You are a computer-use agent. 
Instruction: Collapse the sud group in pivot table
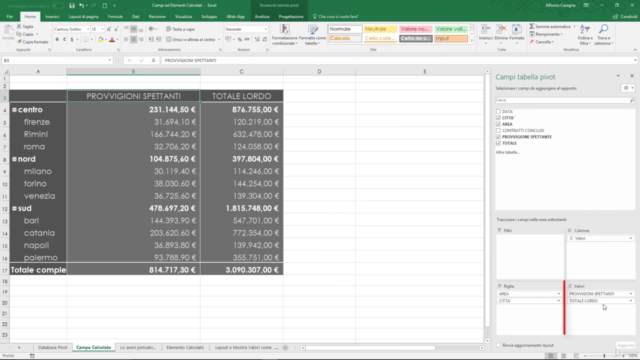[14, 209]
